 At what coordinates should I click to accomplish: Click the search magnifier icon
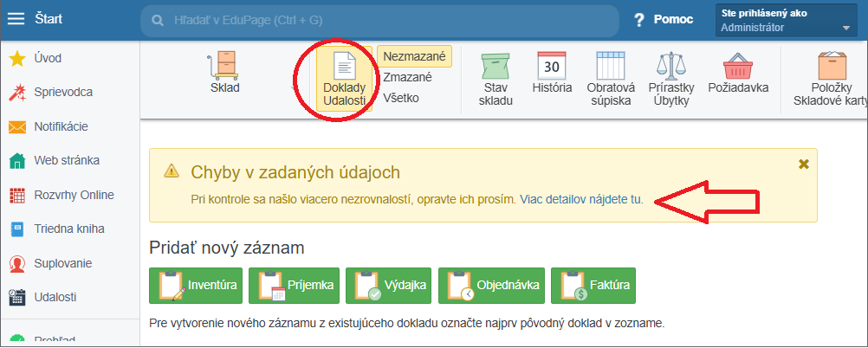[158, 21]
